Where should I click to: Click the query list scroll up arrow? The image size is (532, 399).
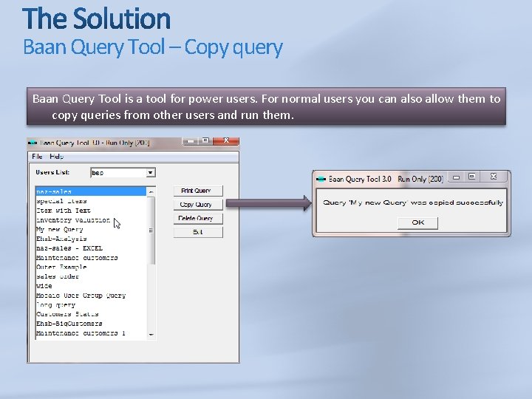(151, 191)
